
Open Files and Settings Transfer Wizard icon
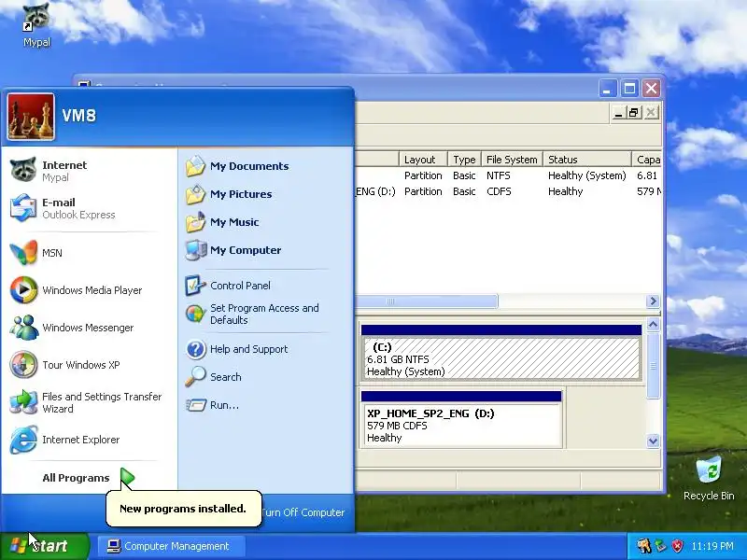click(x=22, y=402)
